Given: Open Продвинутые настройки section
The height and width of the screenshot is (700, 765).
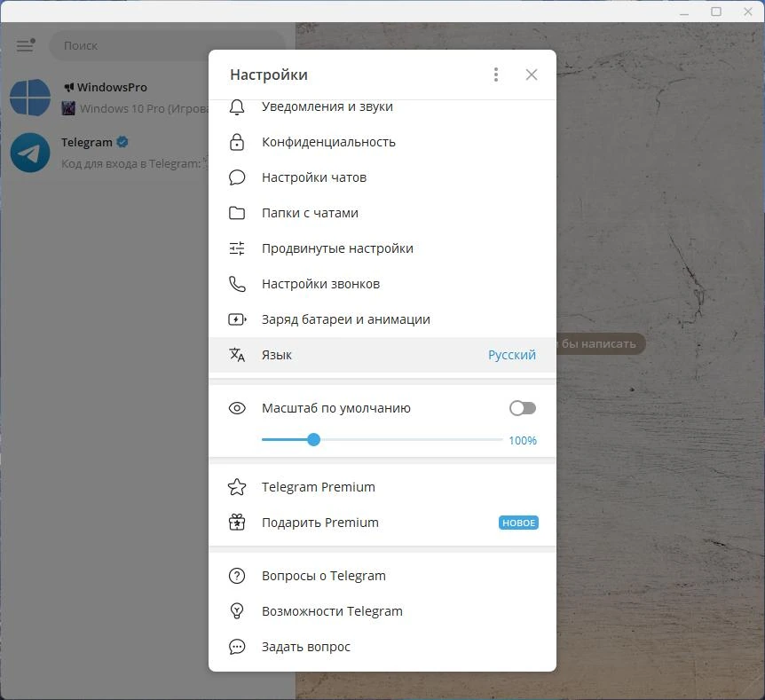Looking at the screenshot, I should click(x=382, y=248).
